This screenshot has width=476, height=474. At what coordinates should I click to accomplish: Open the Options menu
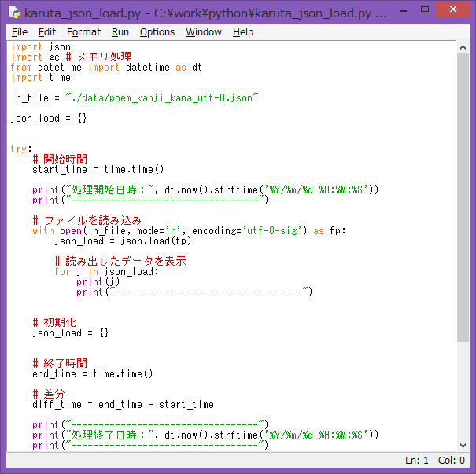click(x=157, y=32)
